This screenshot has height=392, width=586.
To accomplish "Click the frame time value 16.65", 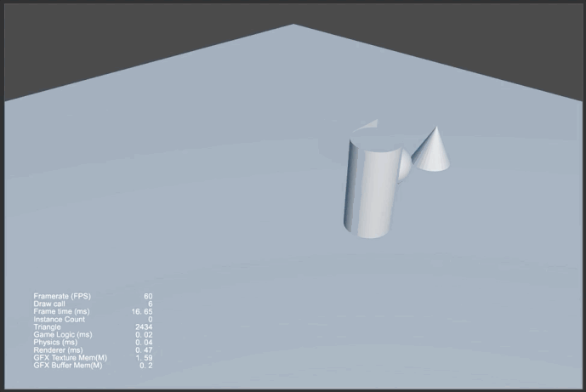I will click(x=142, y=311).
